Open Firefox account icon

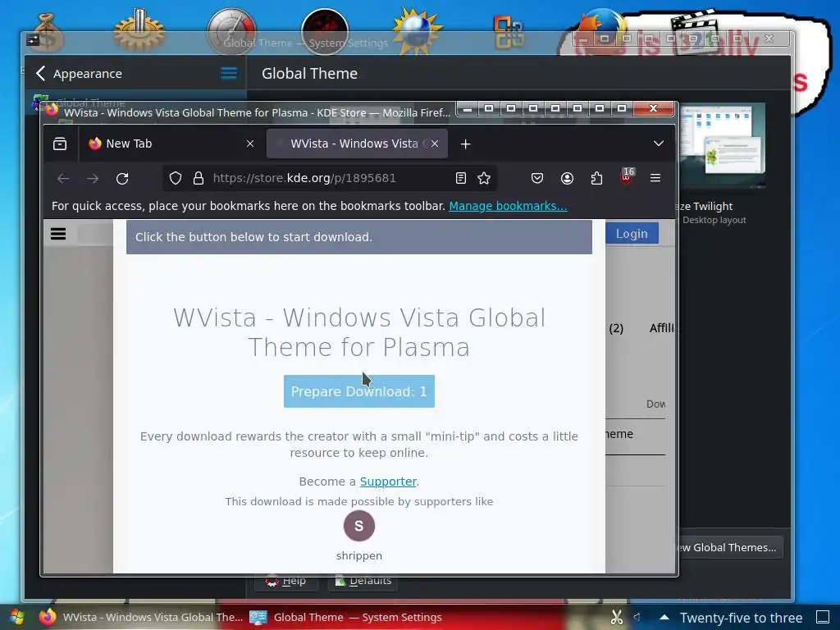point(567,178)
